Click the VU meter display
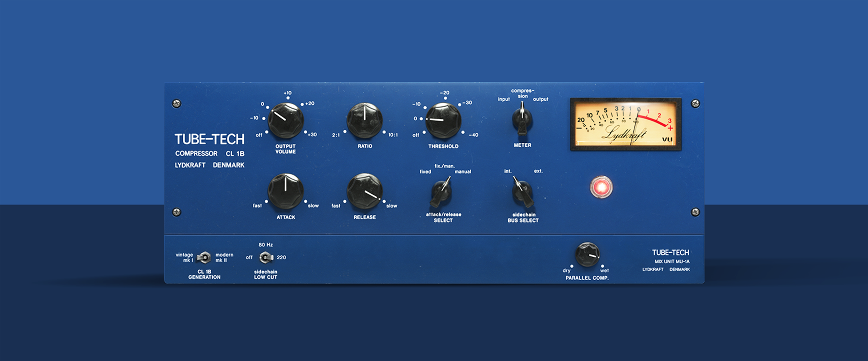The height and width of the screenshot is (361, 868). tap(626, 124)
